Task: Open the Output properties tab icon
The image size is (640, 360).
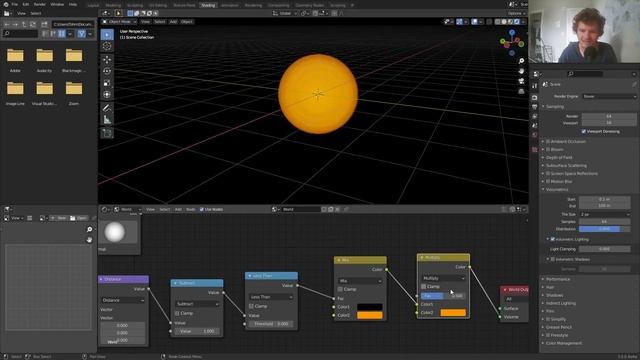Action: (535, 107)
